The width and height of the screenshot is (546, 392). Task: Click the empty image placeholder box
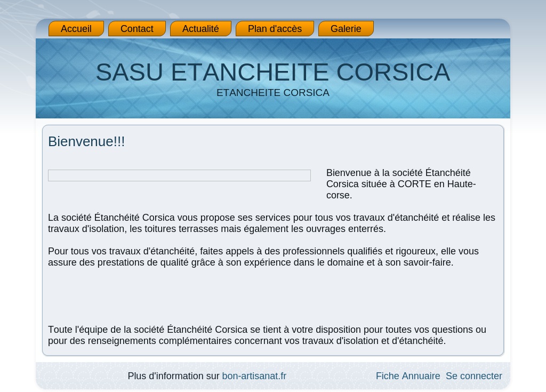tap(179, 175)
